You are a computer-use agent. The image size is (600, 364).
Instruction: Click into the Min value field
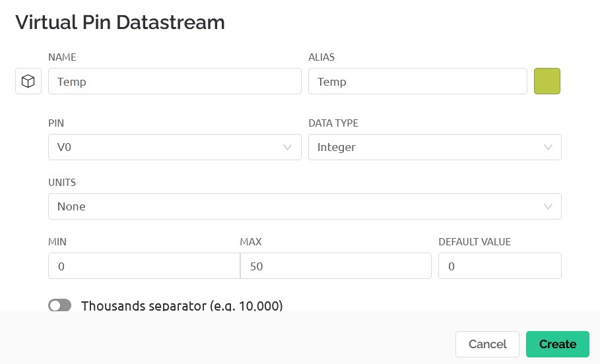tap(144, 266)
